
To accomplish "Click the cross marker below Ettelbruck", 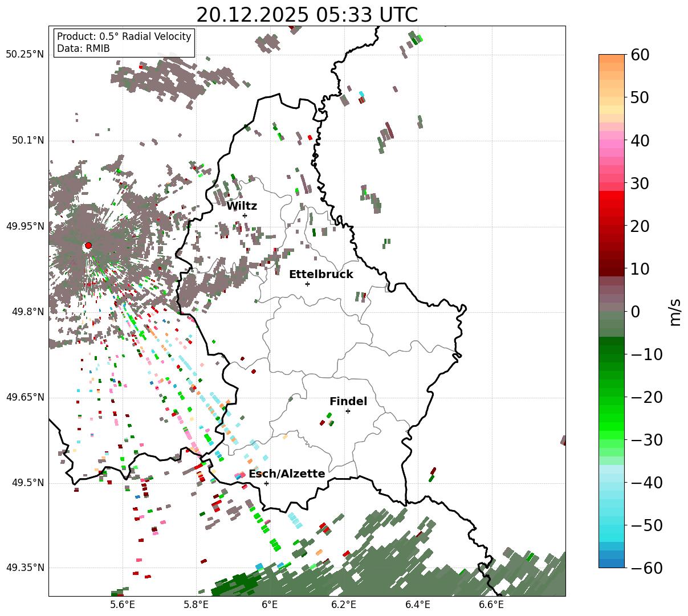I will (307, 284).
